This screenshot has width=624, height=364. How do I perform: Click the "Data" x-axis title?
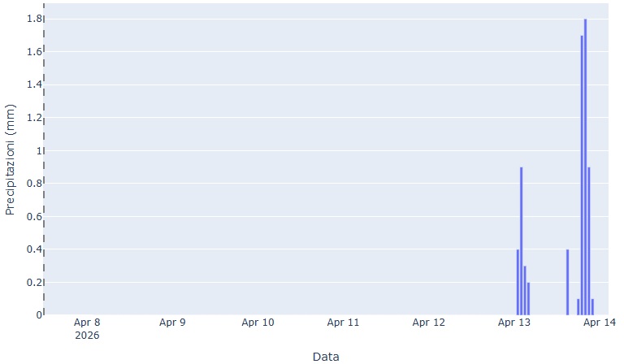coord(325,356)
